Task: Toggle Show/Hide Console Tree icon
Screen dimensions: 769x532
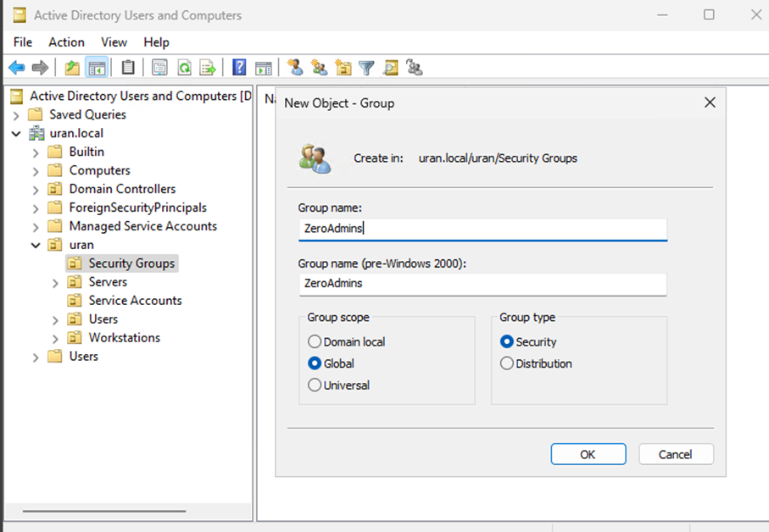Action: [x=97, y=67]
